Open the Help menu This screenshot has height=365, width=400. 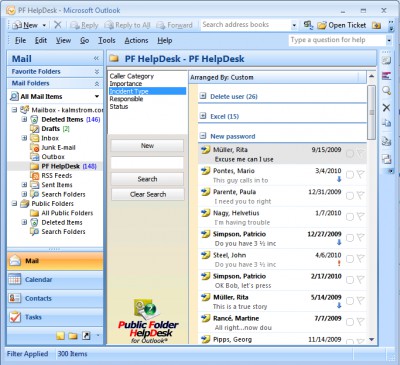point(165,40)
